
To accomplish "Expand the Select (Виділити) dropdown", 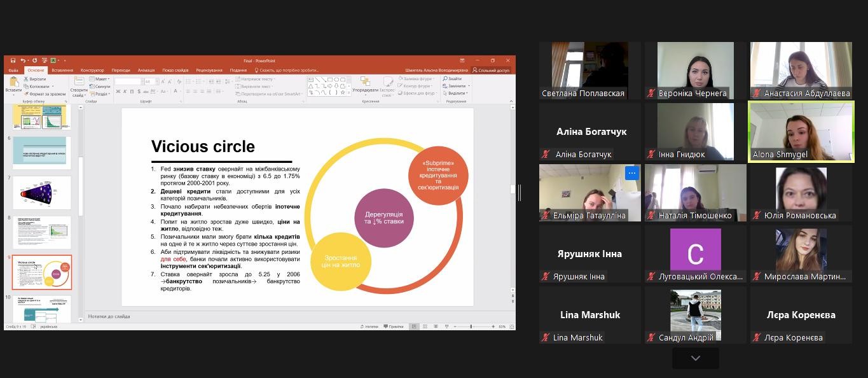I will [457, 93].
